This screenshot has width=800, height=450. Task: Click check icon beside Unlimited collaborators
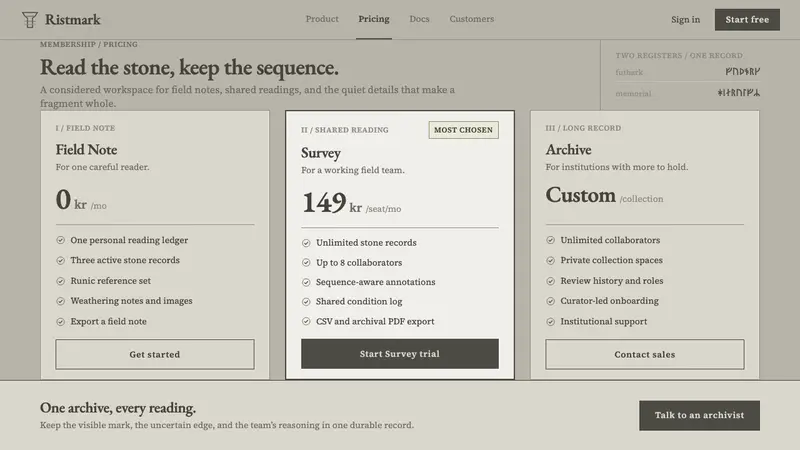click(x=551, y=240)
